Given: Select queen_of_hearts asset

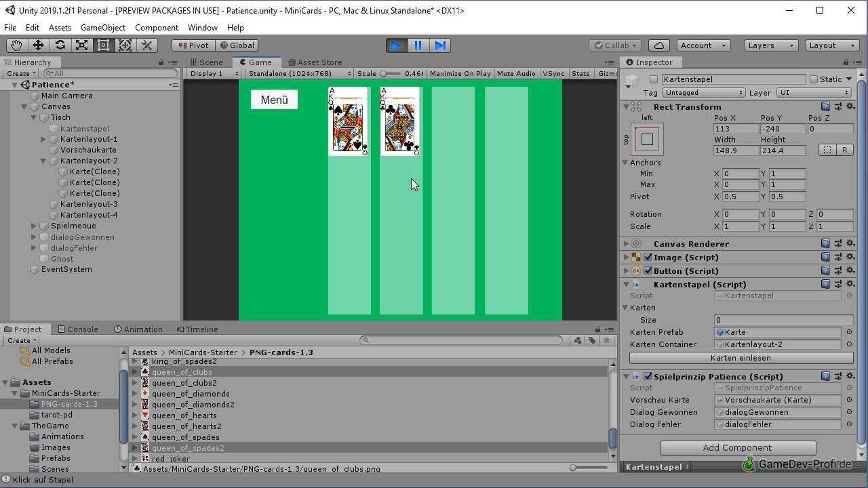Looking at the screenshot, I should click(x=184, y=415).
